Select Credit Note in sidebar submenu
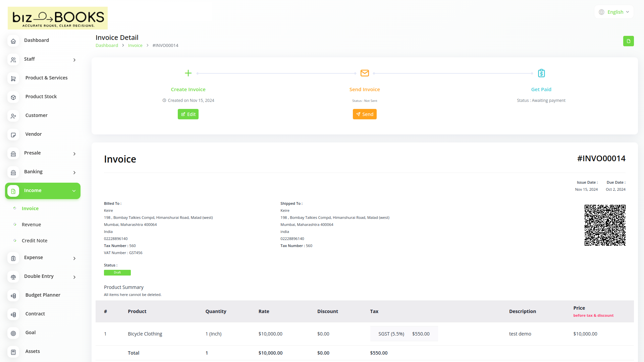 [35, 241]
